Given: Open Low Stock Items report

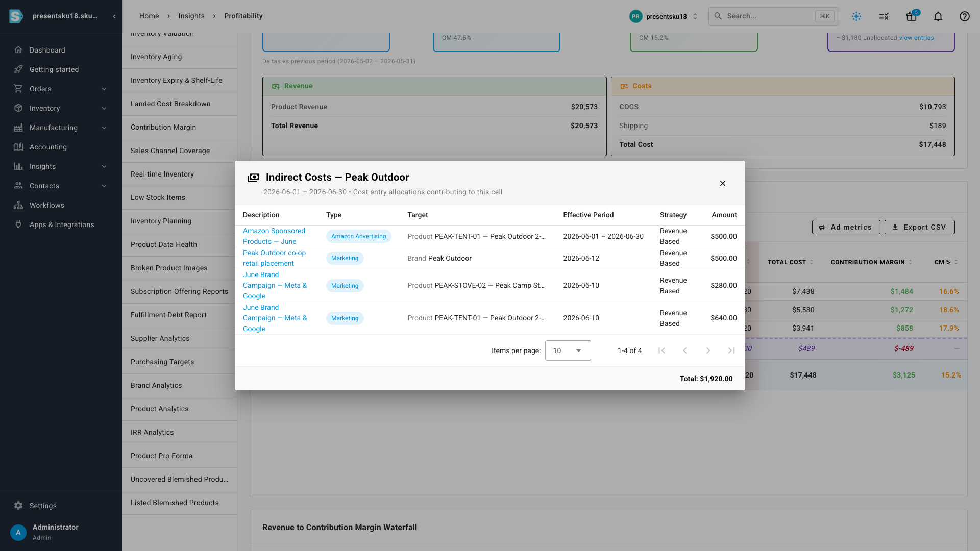Looking at the screenshot, I should [x=180, y=197].
